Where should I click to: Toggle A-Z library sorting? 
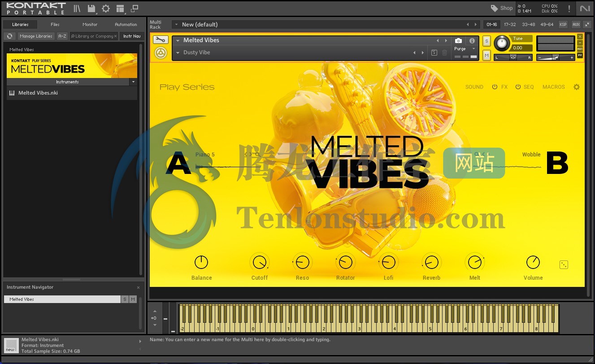[x=62, y=36]
